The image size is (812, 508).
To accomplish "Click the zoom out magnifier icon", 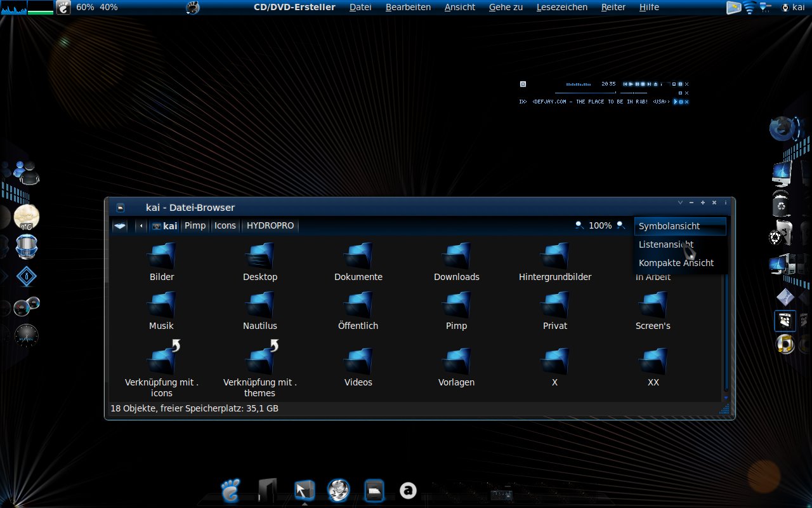I will coord(579,225).
